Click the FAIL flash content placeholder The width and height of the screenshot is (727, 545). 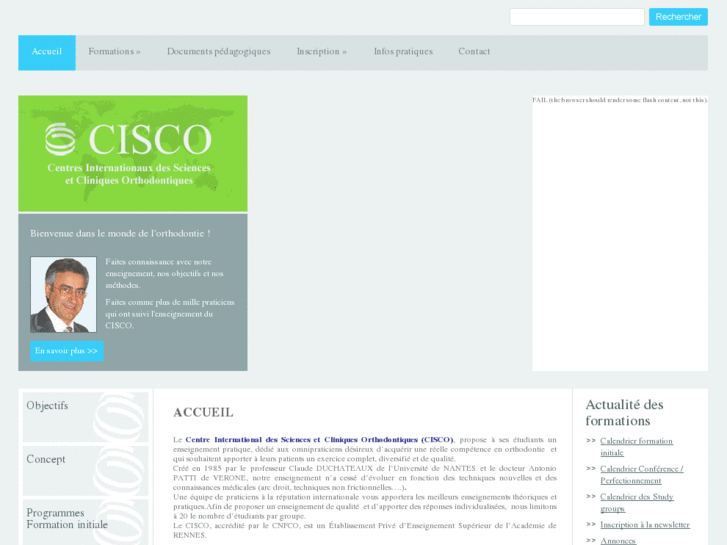click(x=620, y=233)
